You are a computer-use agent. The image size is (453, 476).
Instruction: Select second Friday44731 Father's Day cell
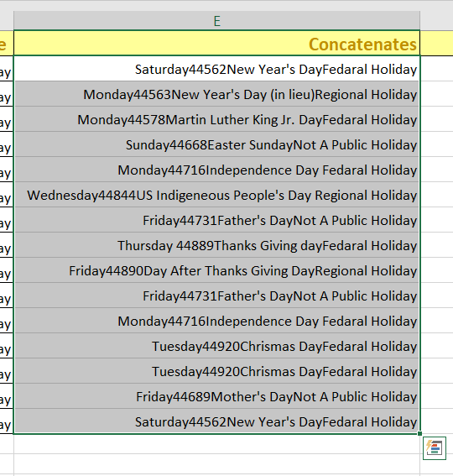point(217,296)
